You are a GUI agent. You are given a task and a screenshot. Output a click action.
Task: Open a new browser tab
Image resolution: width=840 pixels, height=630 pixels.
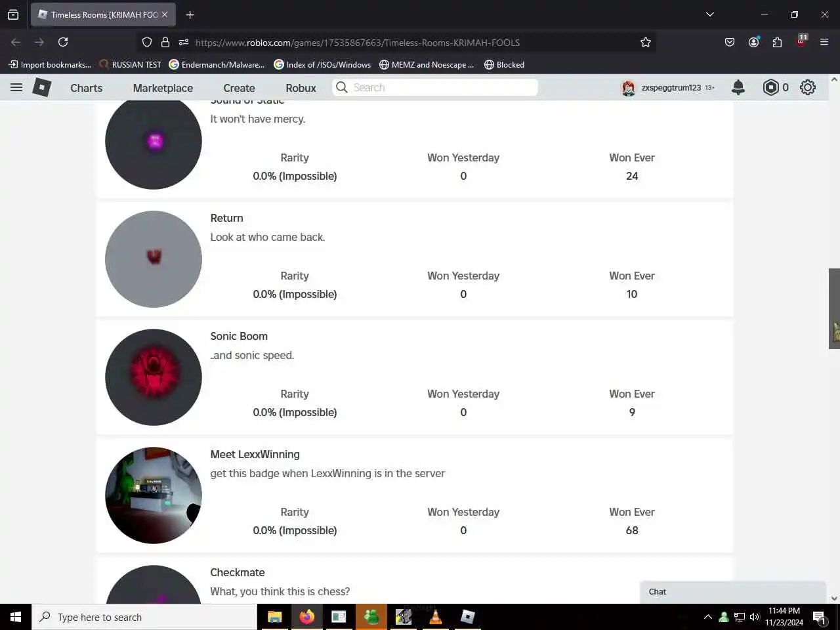point(190,14)
